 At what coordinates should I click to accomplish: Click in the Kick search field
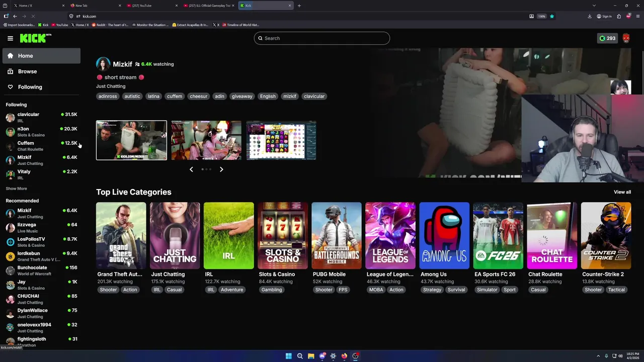click(x=322, y=38)
